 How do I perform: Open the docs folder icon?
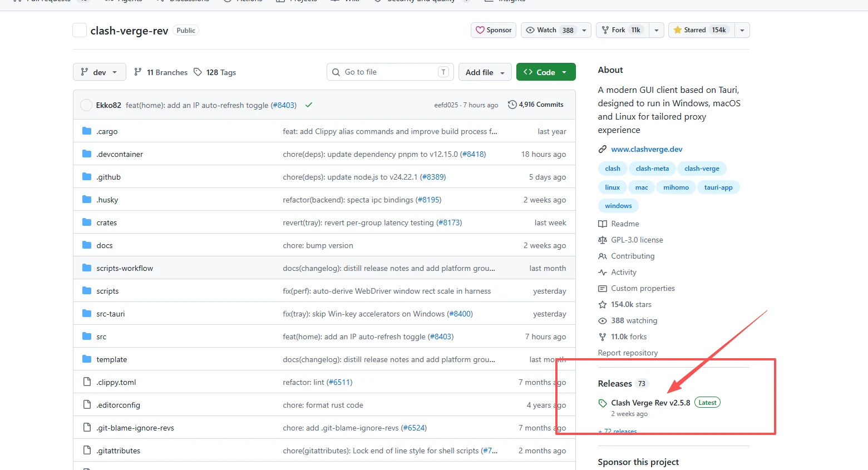[87, 245]
